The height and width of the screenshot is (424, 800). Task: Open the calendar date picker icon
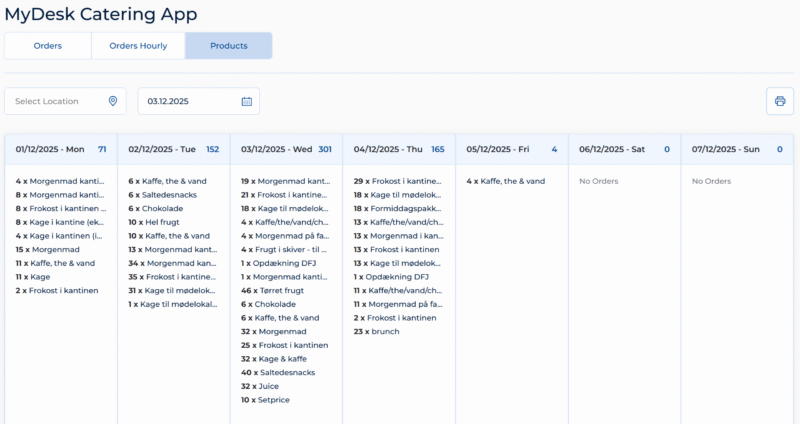coord(246,101)
